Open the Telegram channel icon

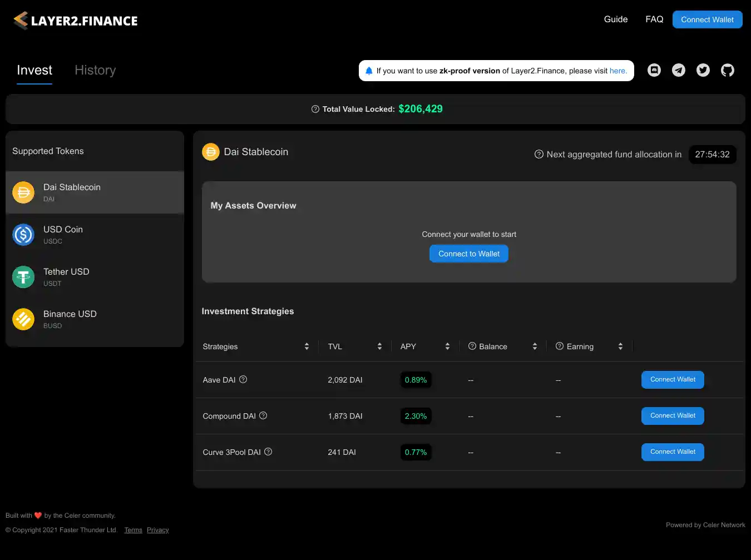679,70
